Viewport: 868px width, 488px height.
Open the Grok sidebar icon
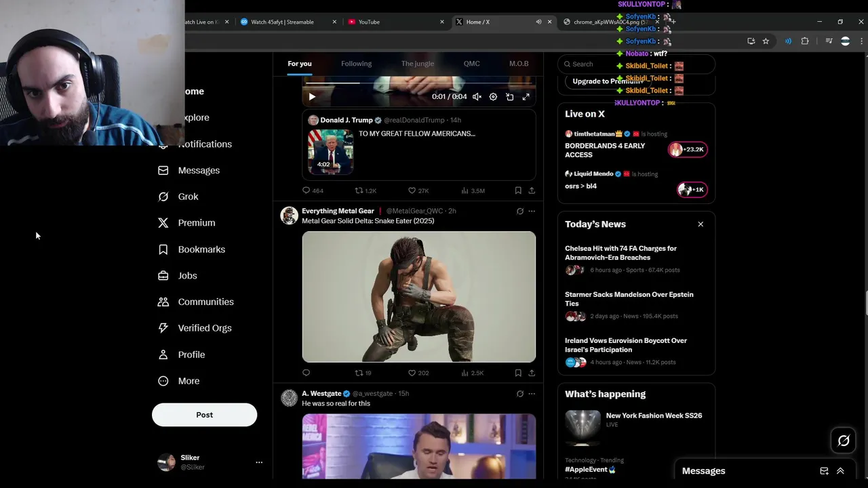click(x=163, y=197)
